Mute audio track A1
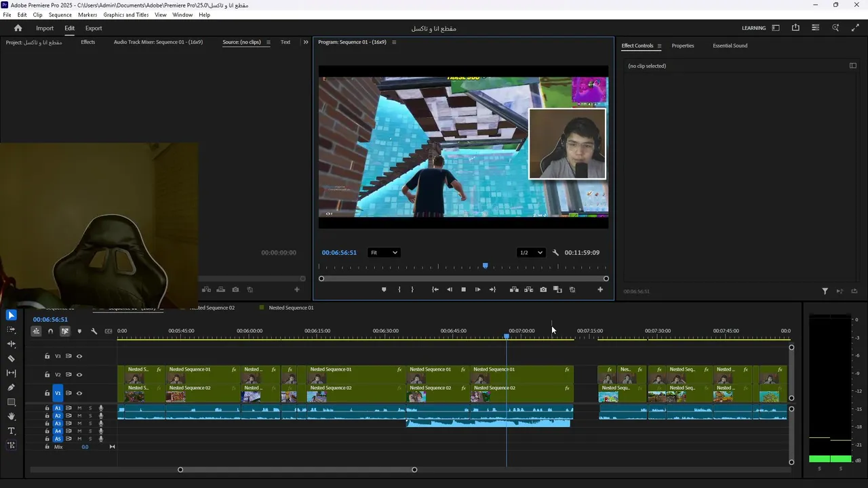Screen dimensions: 868x488 (x=79, y=408)
